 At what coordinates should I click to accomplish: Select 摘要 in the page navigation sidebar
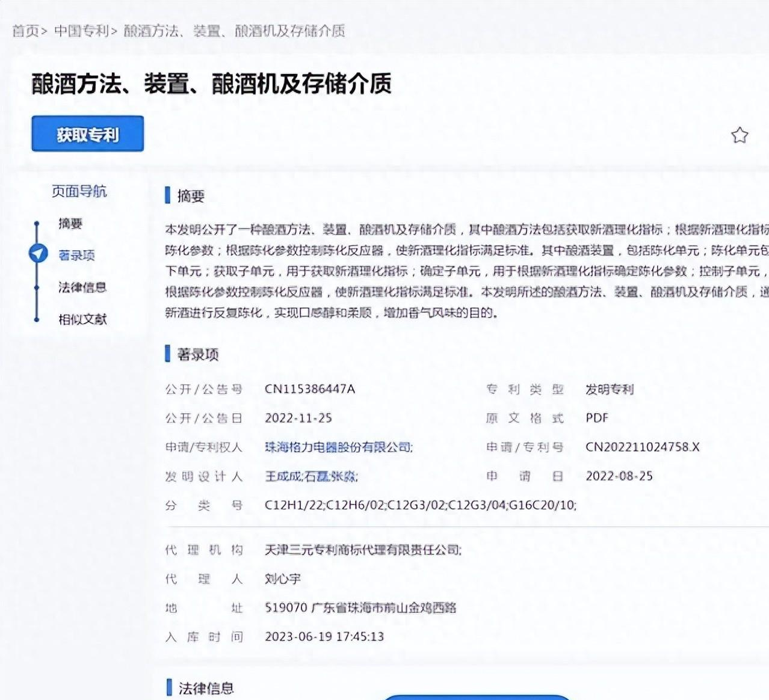[x=70, y=223]
